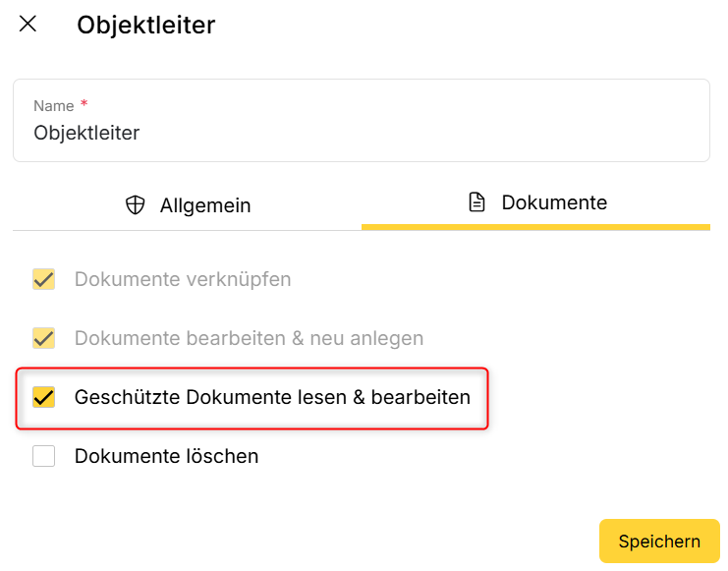
Task: Click the 'Objektleiter' dialog title heading
Action: (x=145, y=25)
